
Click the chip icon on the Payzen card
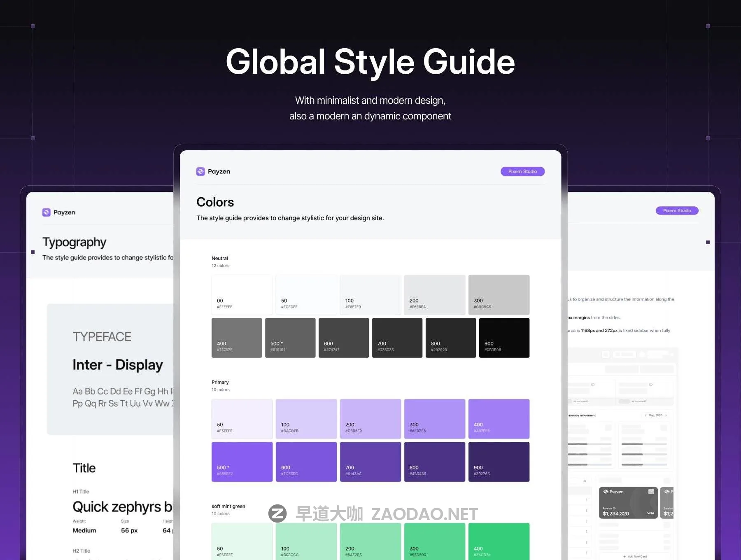(x=651, y=492)
